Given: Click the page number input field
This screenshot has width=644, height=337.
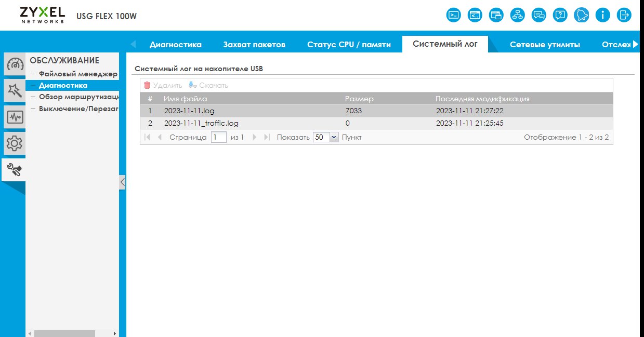Looking at the screenshot, I should (218, 137).
